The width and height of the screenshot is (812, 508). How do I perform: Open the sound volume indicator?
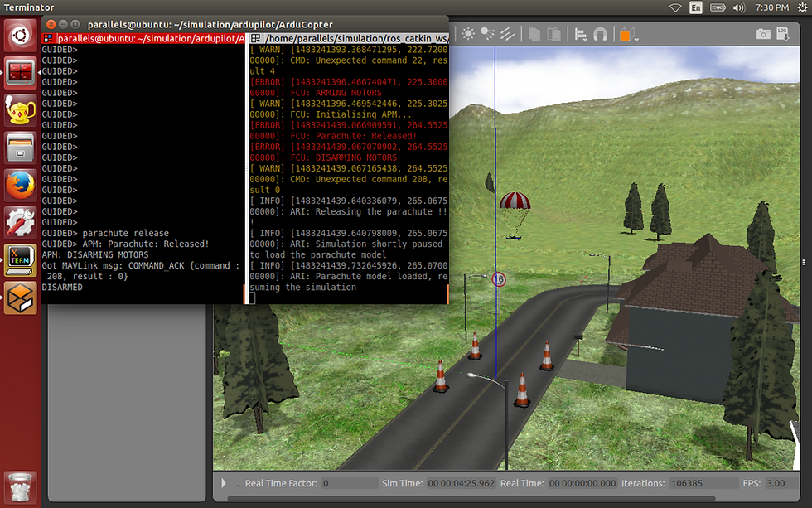[x=739, y=7]
